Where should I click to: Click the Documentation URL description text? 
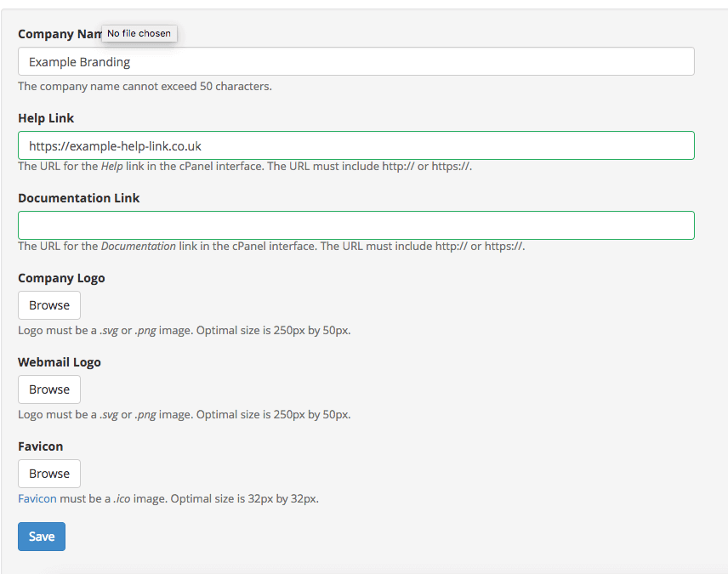pyautogui.click(x=271, y=246)
